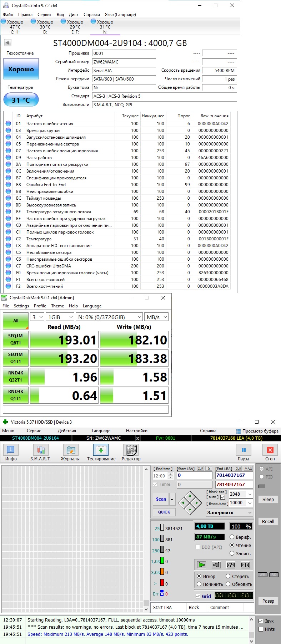This screenshot has width=281, height=644.
Task: Click the All button in CrystalDiskMark
Action: pyautogui.click(x=16, y=321)
